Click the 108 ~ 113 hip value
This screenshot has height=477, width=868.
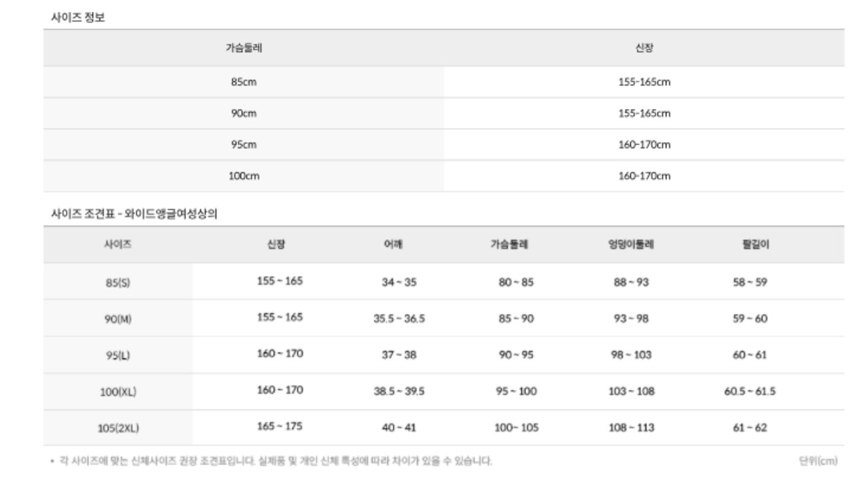point(631,428)
